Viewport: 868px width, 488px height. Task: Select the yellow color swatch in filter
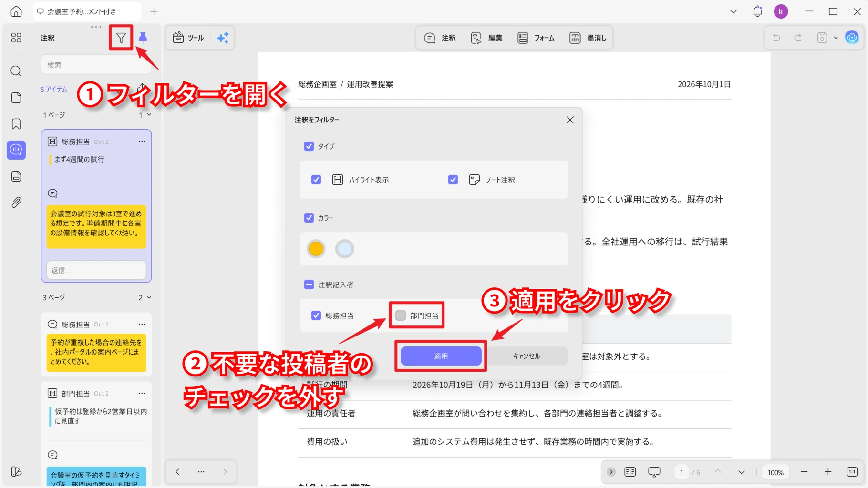[316, 249]
